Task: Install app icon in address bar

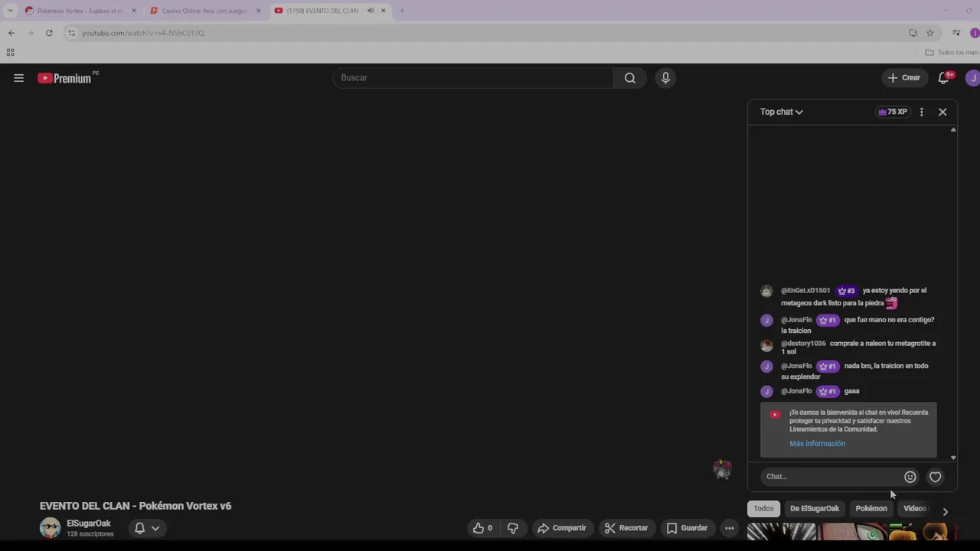Action: (x=913, y=33)
